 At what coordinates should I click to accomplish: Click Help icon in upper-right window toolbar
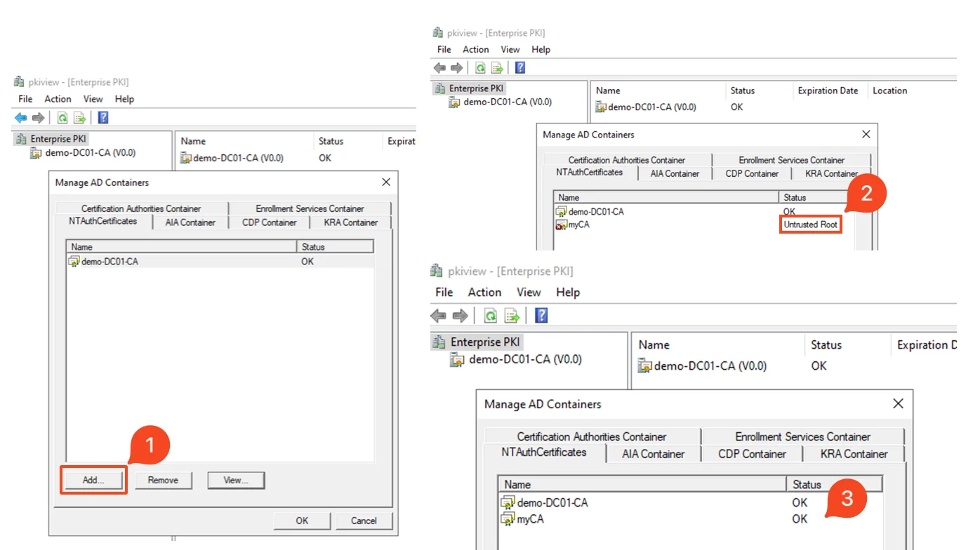point(520,68)
